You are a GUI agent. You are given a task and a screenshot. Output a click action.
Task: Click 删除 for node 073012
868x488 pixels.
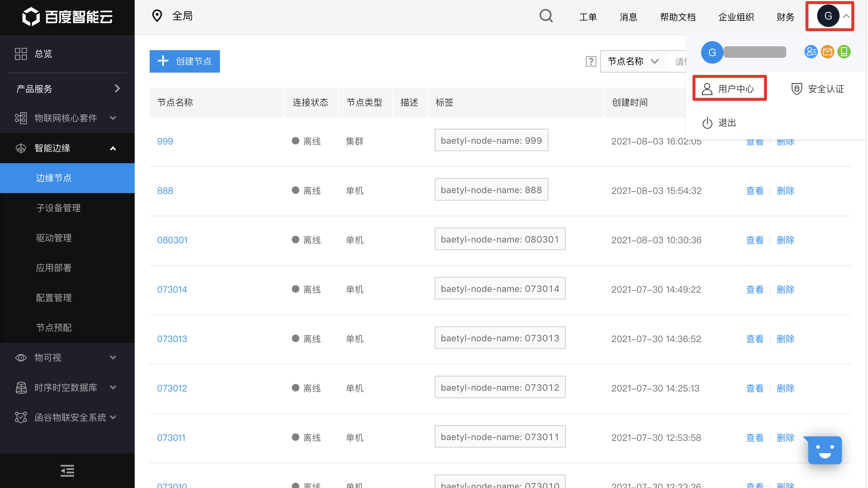pos(785,388)
